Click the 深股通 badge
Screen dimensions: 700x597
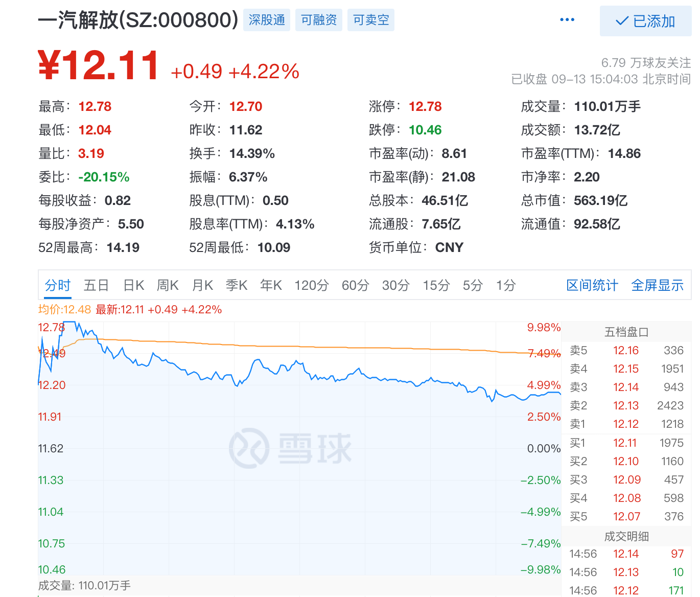click(x=266, y=20)
